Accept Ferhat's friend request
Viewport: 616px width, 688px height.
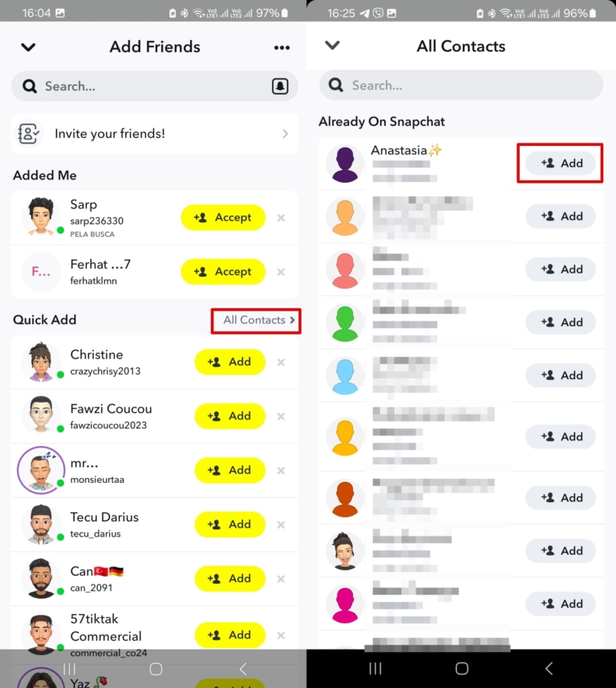click(x=223, y=271)
